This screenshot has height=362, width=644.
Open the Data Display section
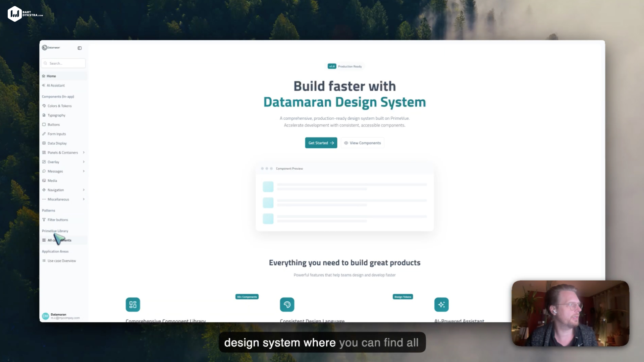[x=57, y=143]
